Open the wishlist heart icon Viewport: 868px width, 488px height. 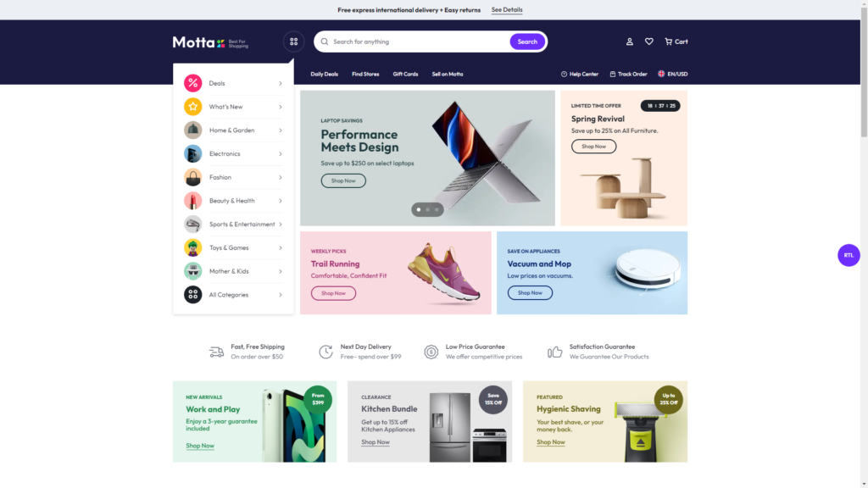648,42
